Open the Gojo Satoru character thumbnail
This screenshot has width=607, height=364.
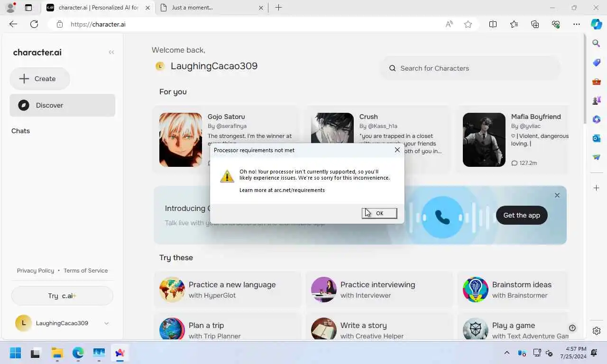[181, 140]
